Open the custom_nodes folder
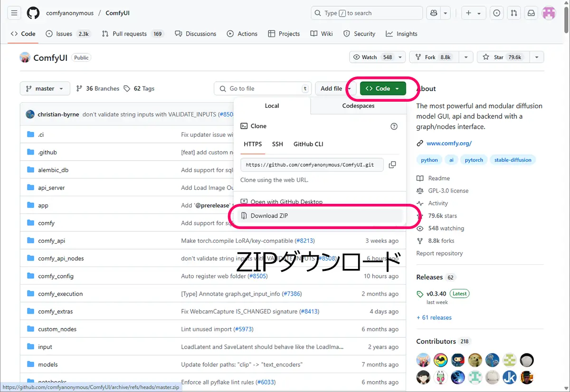Viewport: 570px width, 392px height. coord(57,329)
